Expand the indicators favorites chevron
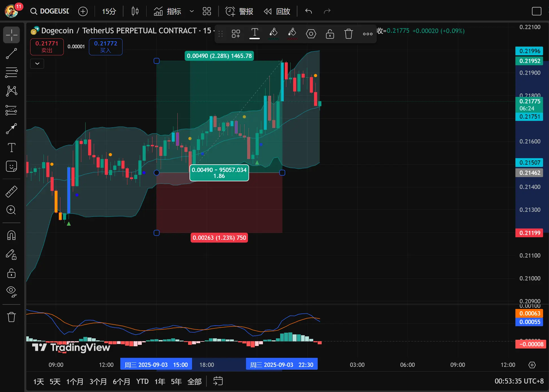549x392 pixels. click(x=192, y=11)
